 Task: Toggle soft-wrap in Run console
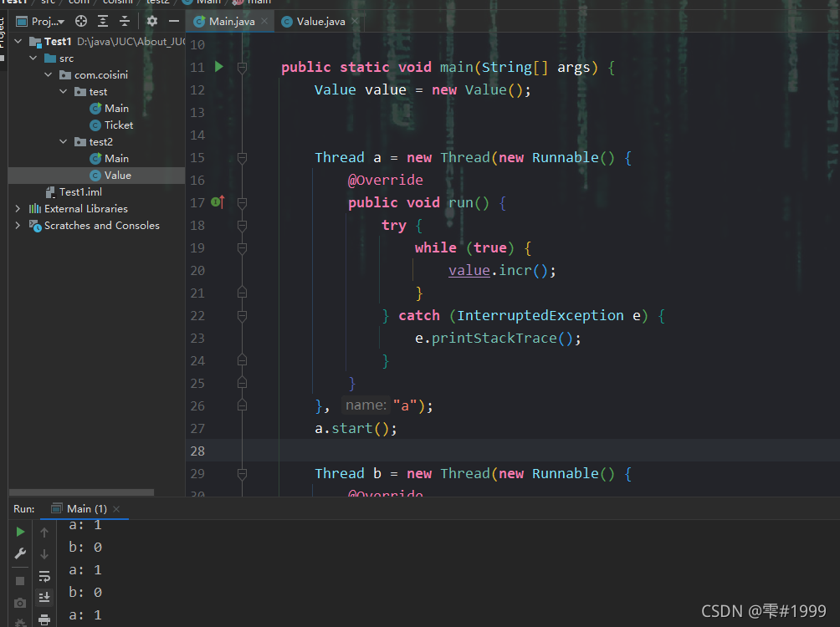pyautogui.click(x=44, y=576)
